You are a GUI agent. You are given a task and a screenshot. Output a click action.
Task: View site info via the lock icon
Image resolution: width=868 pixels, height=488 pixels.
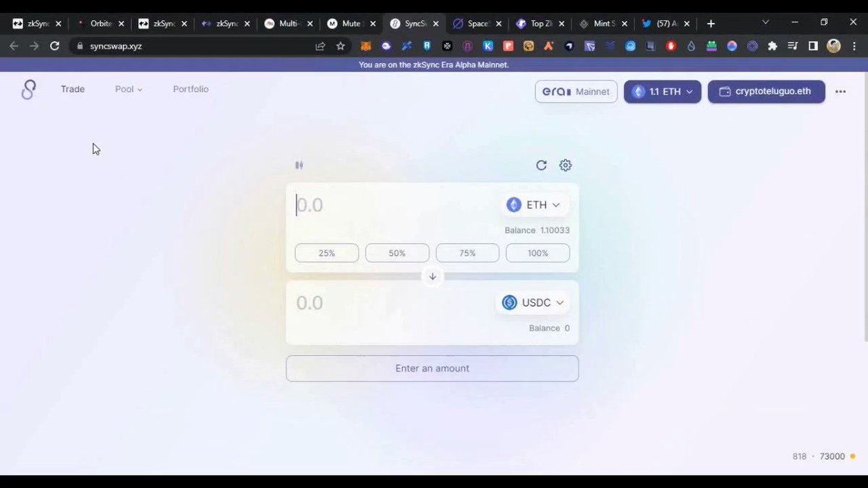(80, 46)
